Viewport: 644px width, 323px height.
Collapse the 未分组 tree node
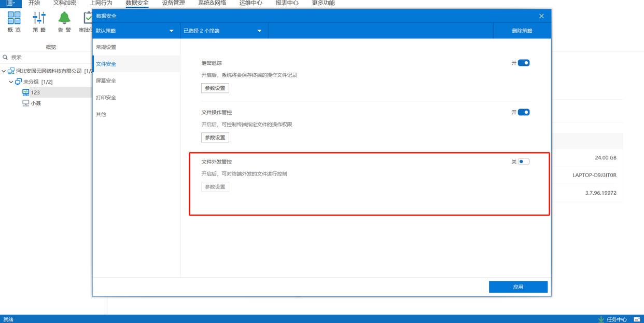pos(11,82)
